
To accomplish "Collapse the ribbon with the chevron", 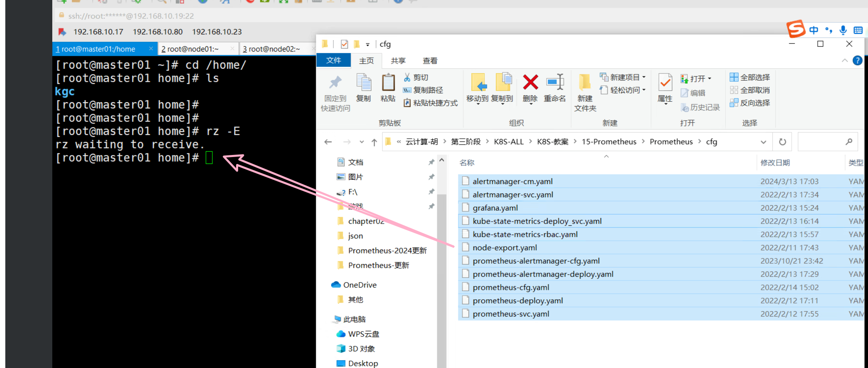I will click(x=844, y=61).
